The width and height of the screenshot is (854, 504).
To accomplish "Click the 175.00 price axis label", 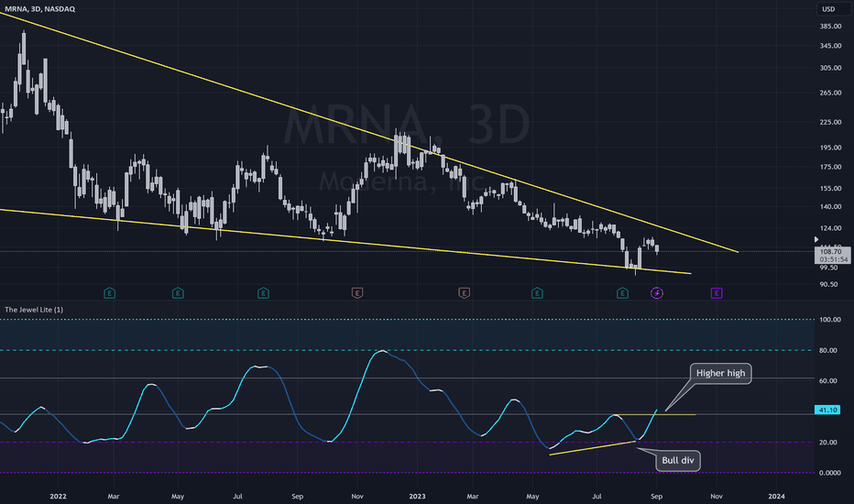I will [x=830, y=167].
